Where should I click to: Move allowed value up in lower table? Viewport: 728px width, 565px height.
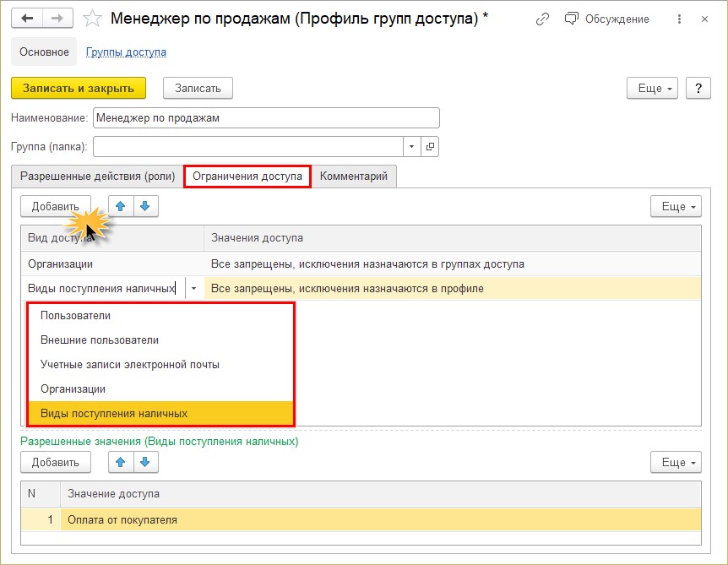(121, 462)
